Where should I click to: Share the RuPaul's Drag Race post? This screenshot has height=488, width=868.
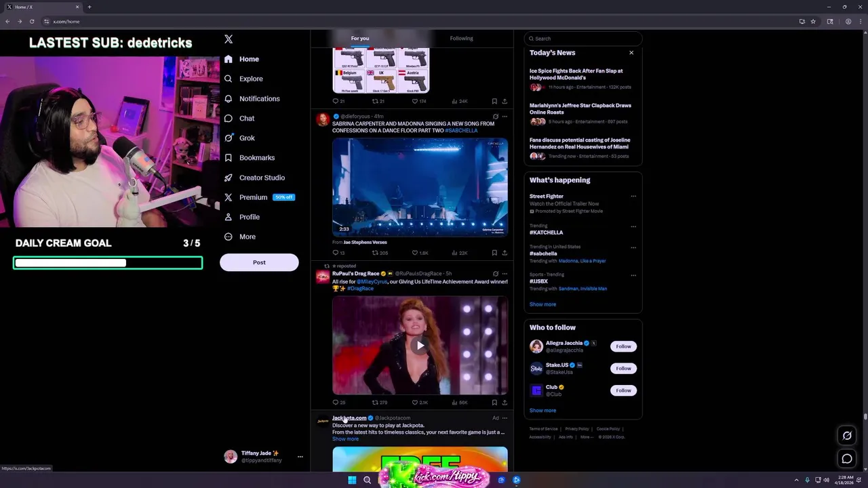coord(505,403)
